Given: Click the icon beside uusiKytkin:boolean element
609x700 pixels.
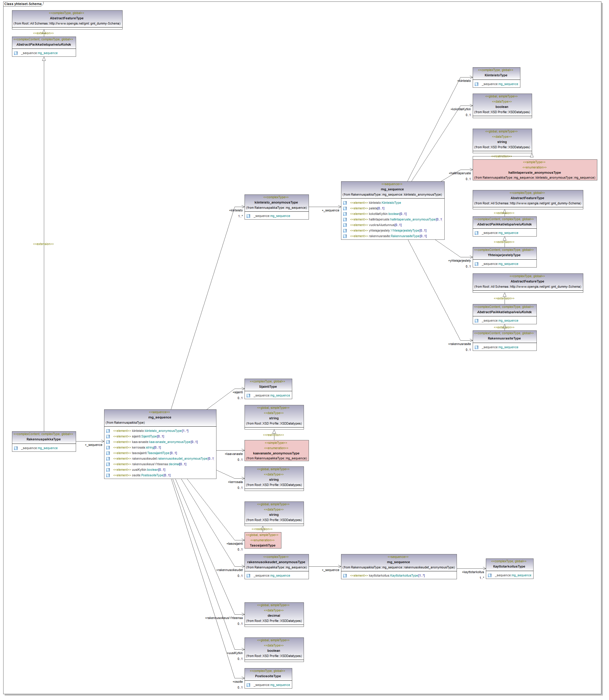Looking at the screenshot, I should (108, 470).
